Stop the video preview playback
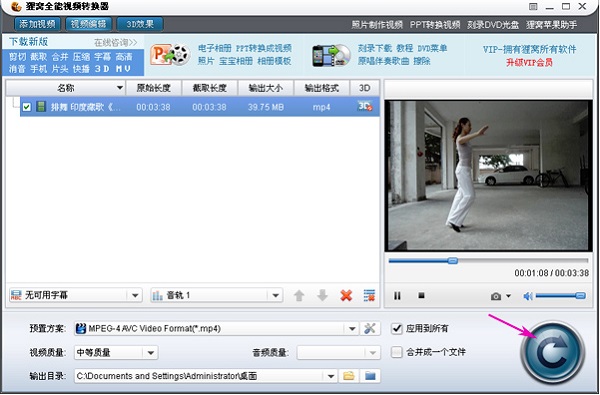The image size is (600, 395). coord(421,295)
